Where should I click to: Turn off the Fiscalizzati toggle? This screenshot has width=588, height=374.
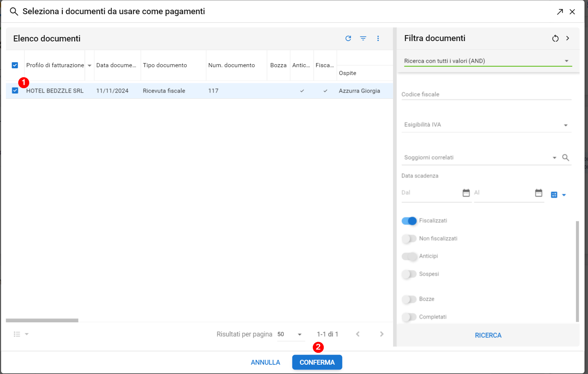coord(409,221)
